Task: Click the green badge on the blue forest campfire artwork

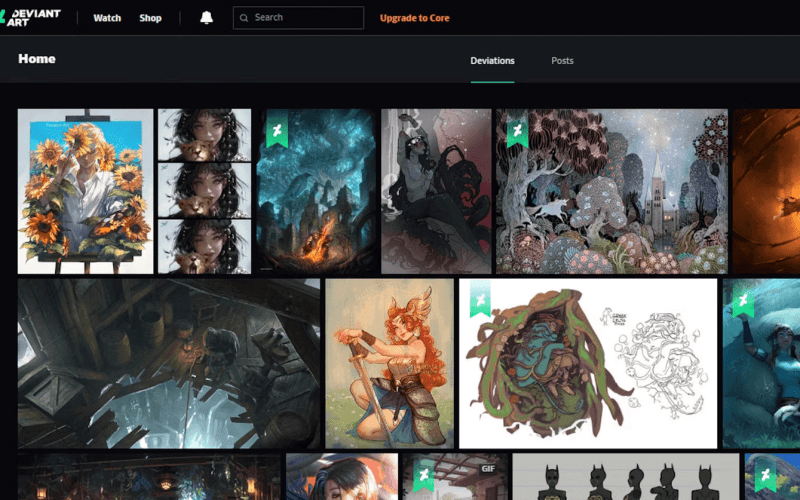Action: [x=277, y=129]
